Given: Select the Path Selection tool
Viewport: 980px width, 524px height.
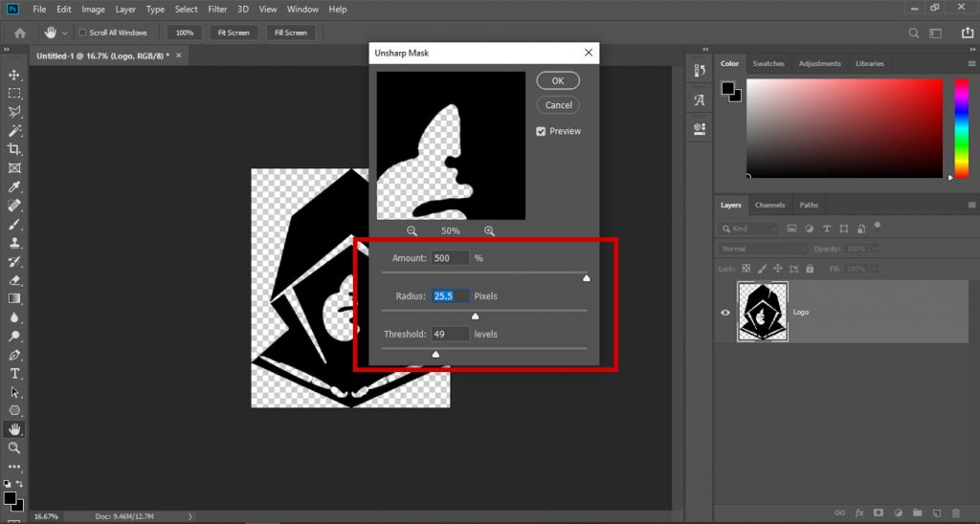Looking at the screenshot, I should [x=14, y=392].
